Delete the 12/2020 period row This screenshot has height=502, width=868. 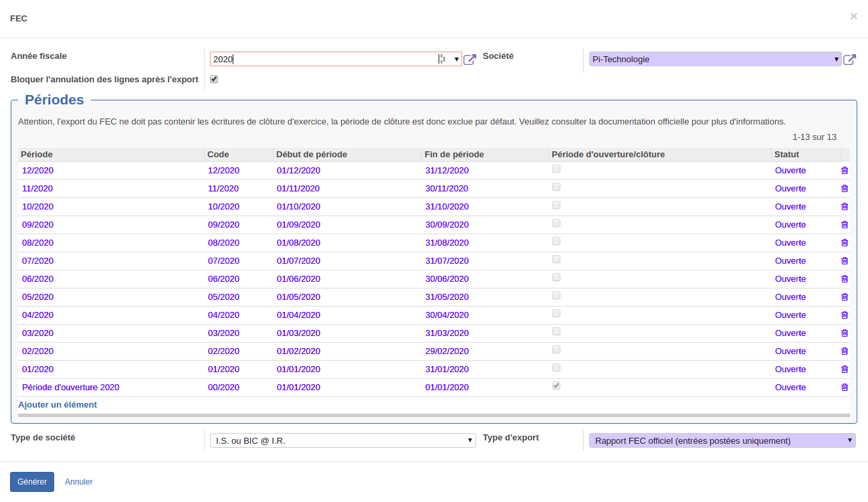point(845,171)
